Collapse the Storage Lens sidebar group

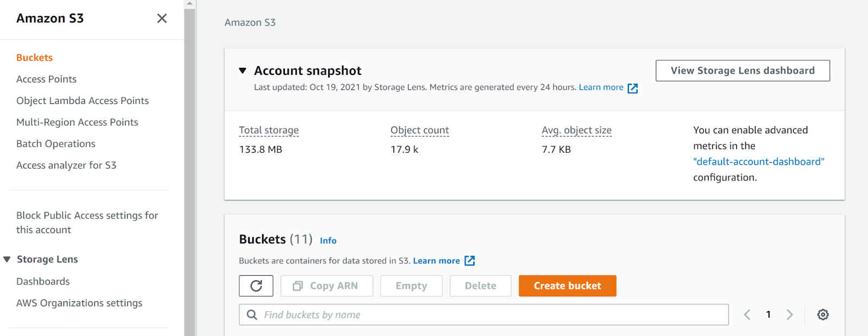coord(7,259)
